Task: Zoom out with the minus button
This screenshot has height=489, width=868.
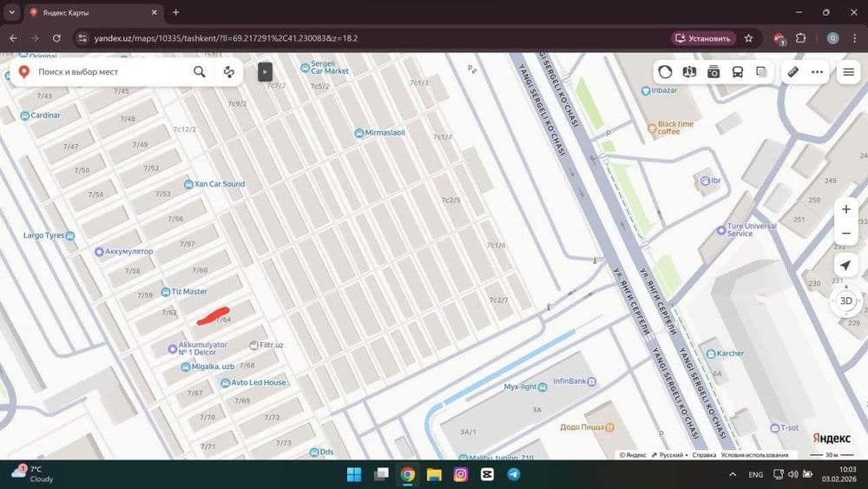Action: click(845, 233)
